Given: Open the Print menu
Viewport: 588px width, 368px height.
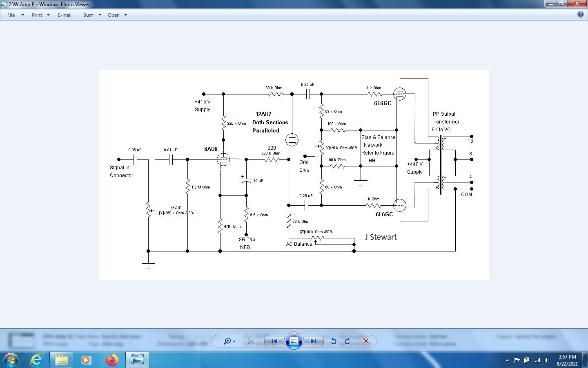Looking at the screenshot, I should [x=37, y=15].
